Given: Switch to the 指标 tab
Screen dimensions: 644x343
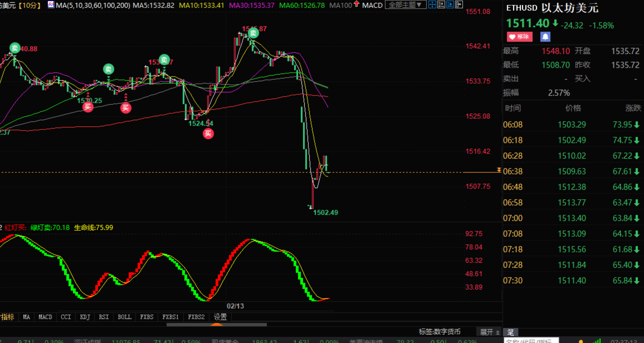Looking at the screenshot, I should pyautogui.click(x=7, y=317).
